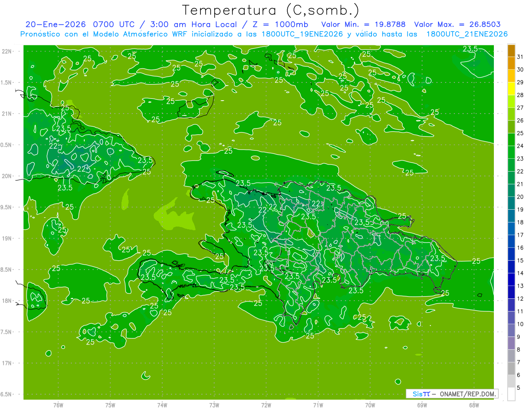Click the latitude axis label "17N"

point(7,363)
